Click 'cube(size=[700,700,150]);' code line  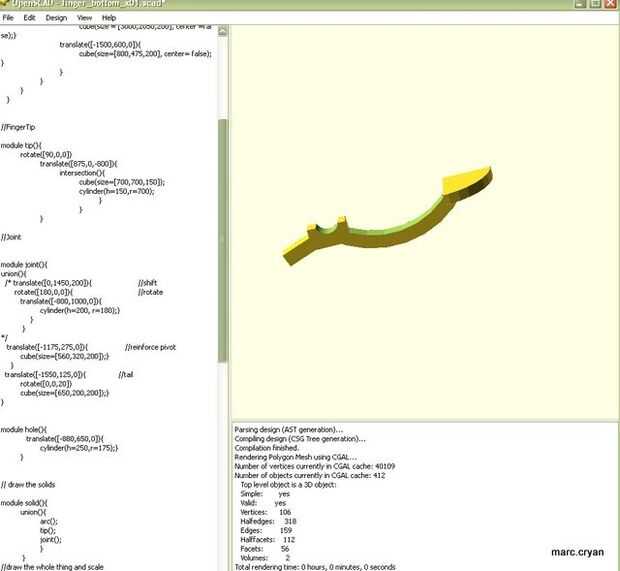[122, 182]
